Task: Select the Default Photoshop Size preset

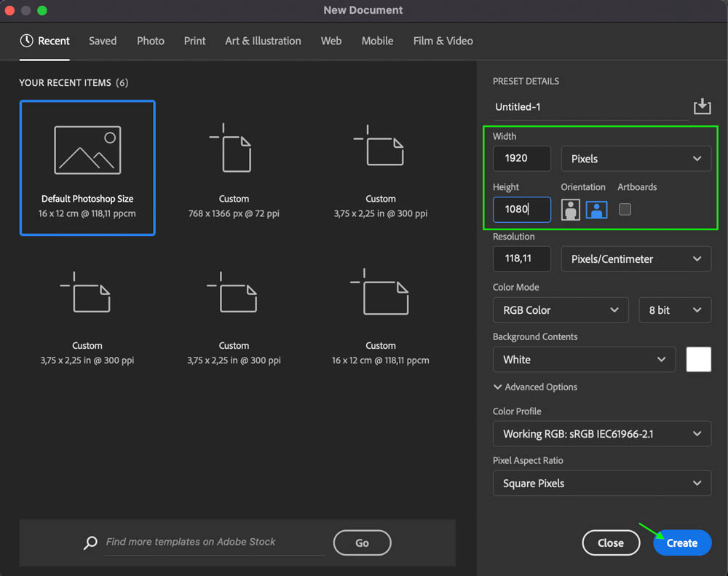Action: coord(87,168)
